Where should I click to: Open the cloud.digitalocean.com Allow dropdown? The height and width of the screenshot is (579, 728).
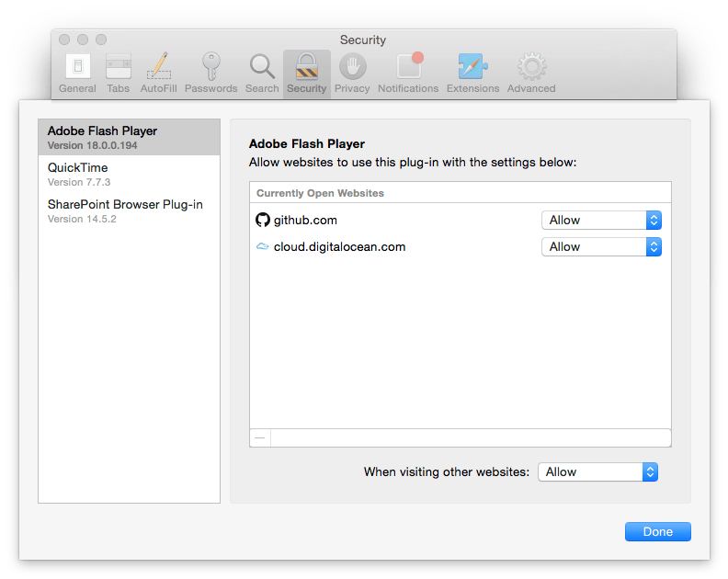click(x=601, y=247)
